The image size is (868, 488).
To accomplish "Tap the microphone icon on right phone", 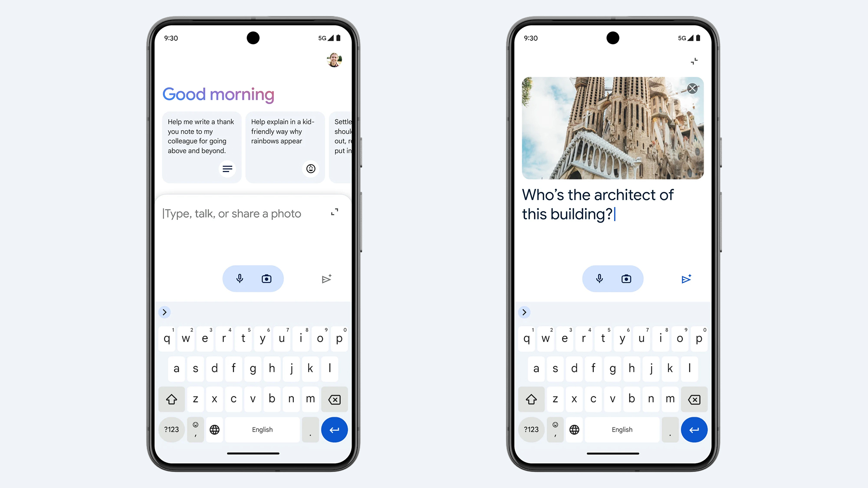I will tap(598, 279).
